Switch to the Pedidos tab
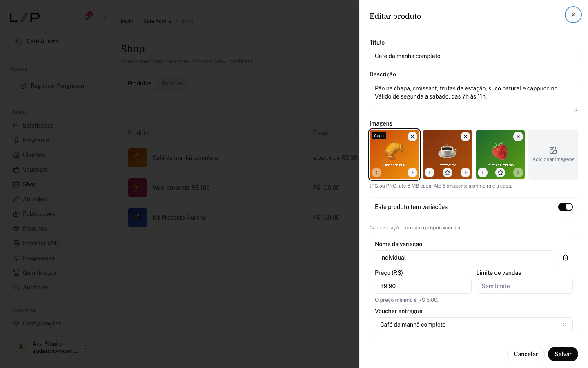588x368 pixels. (172, 83)
